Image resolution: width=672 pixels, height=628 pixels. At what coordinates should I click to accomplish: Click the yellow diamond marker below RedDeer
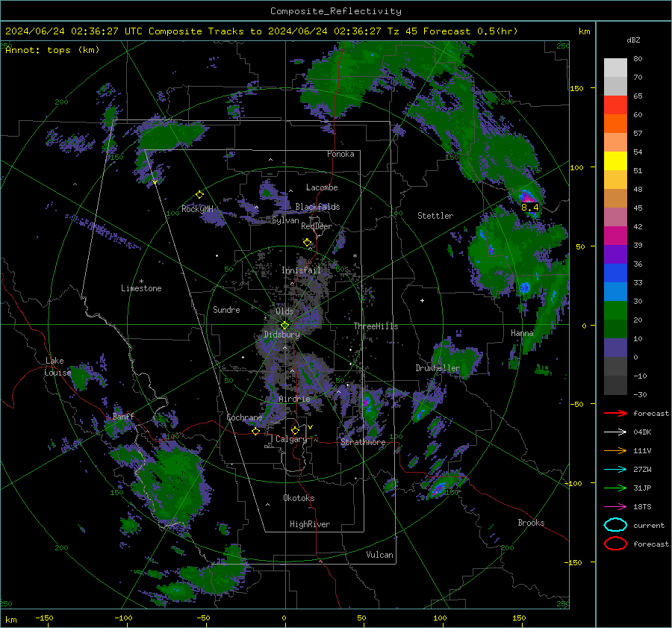(308, 243)
